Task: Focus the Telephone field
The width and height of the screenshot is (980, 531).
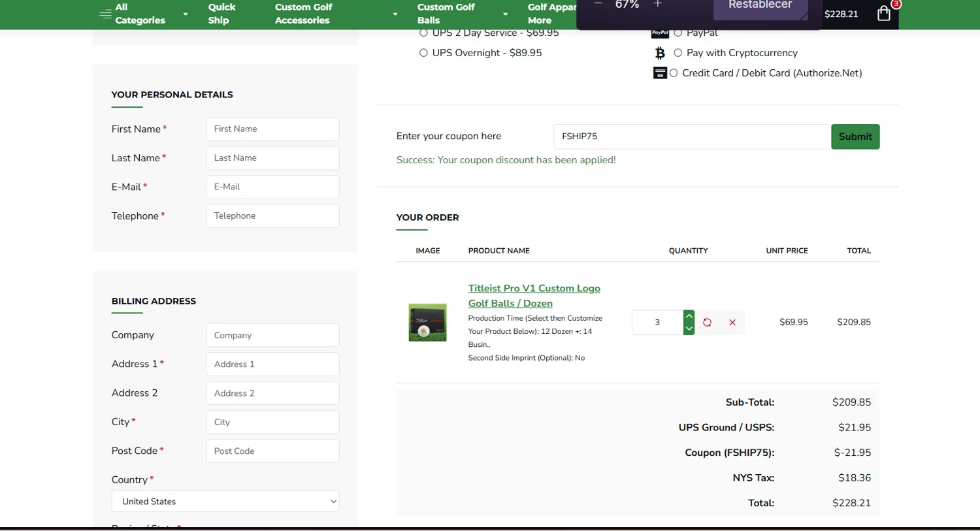Action: pyautogui.click(x=272, y=216)
